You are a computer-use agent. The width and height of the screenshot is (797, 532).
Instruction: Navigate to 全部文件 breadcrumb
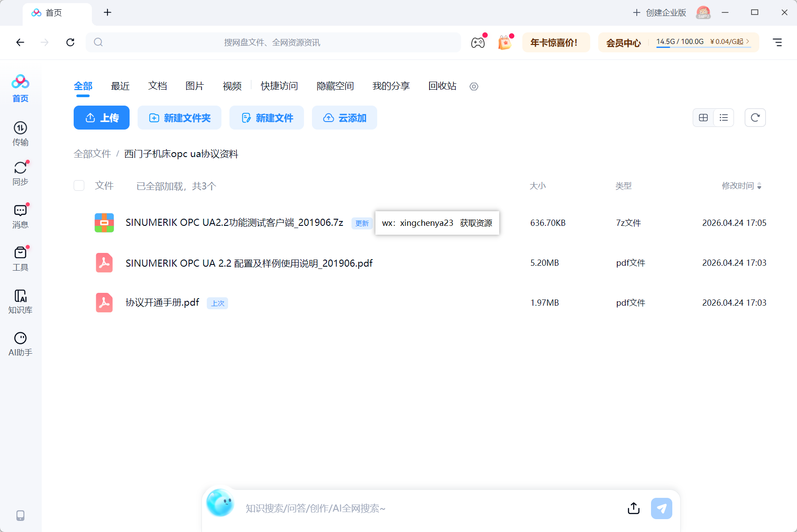pyautogui.click(x=92, y=154)
